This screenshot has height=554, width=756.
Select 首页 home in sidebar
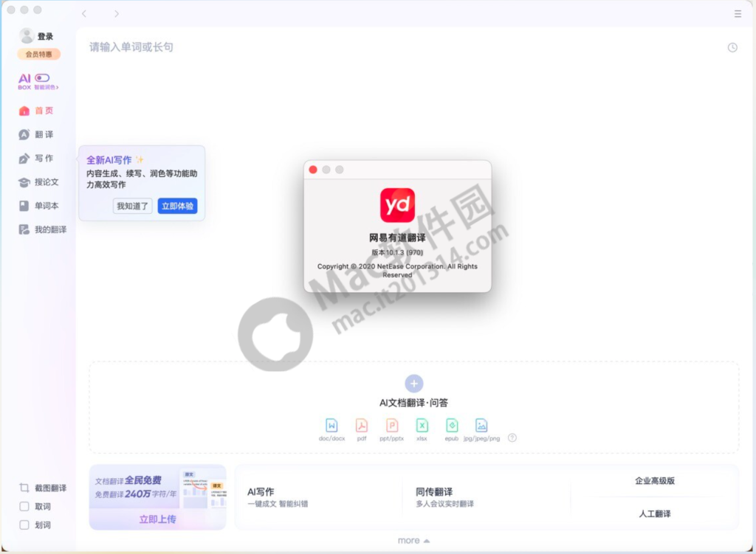pyautogui.click(x=36, y=111)
